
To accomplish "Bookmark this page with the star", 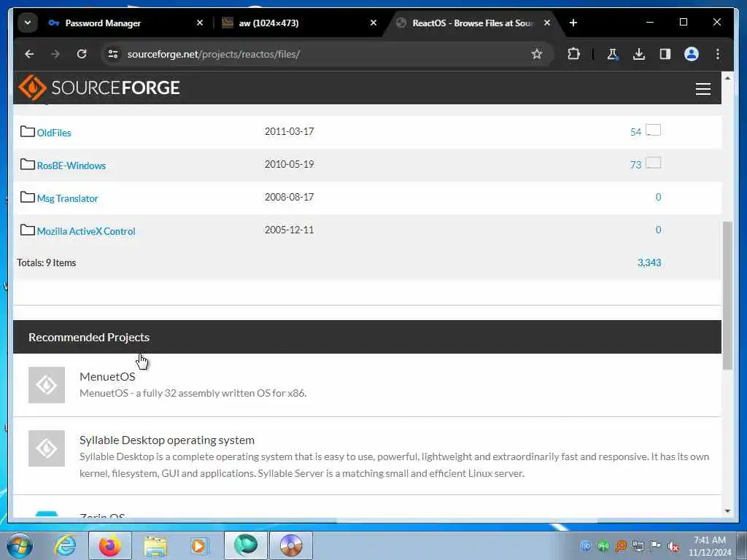I will [x=537, y=54].
